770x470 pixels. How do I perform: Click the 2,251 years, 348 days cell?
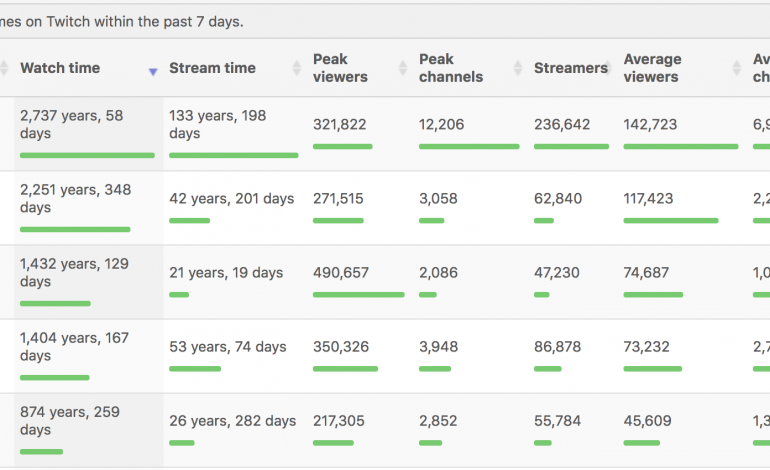click(75, 198)
